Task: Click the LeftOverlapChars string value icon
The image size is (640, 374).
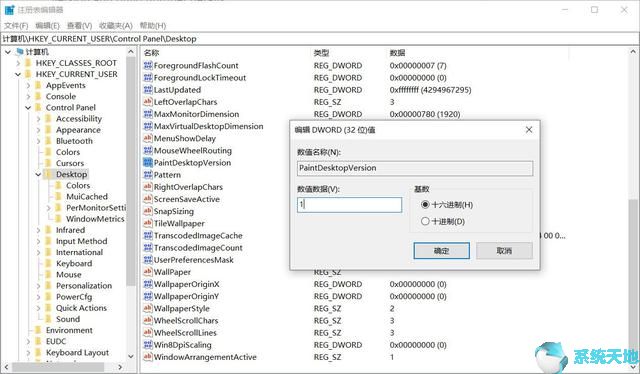Action: coord(148,102)
